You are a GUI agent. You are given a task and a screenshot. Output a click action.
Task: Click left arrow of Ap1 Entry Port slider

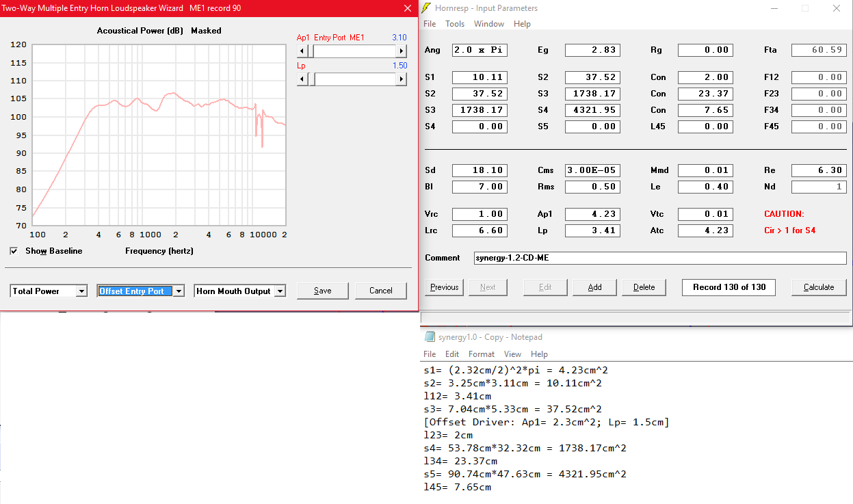click(x=302, y=51)
